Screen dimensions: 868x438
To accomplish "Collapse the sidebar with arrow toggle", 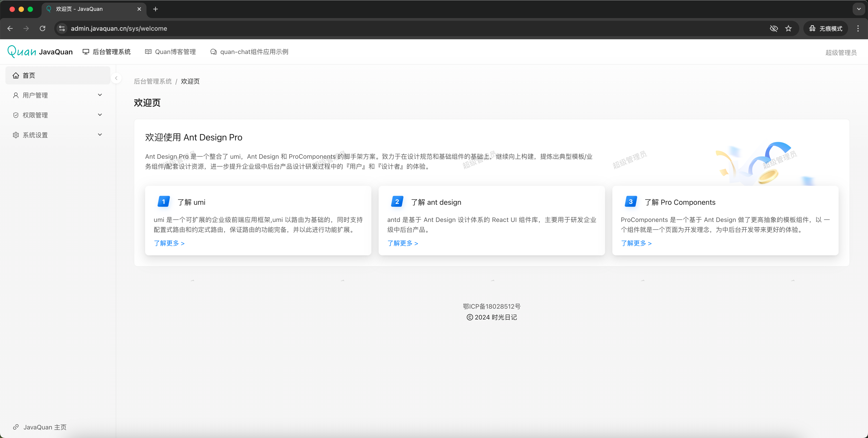I will [116, 78].
